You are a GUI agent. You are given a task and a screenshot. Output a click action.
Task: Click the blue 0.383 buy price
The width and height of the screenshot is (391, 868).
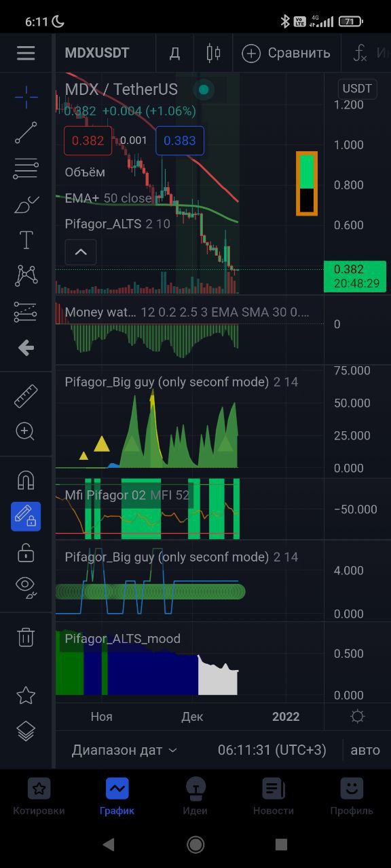click(180, 141)
